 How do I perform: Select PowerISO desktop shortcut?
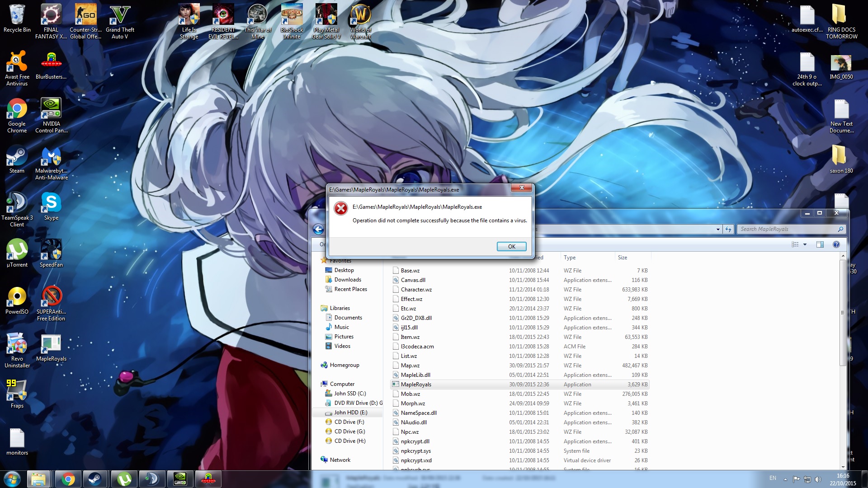coord(17,300)
